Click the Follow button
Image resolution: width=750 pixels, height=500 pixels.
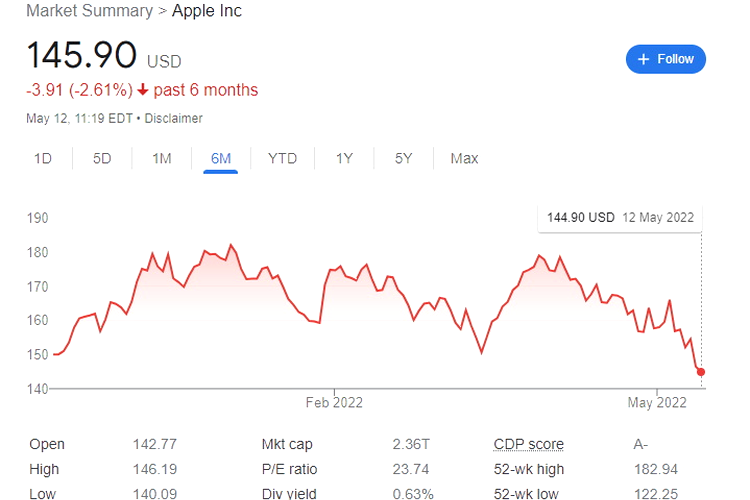[666, 59]
